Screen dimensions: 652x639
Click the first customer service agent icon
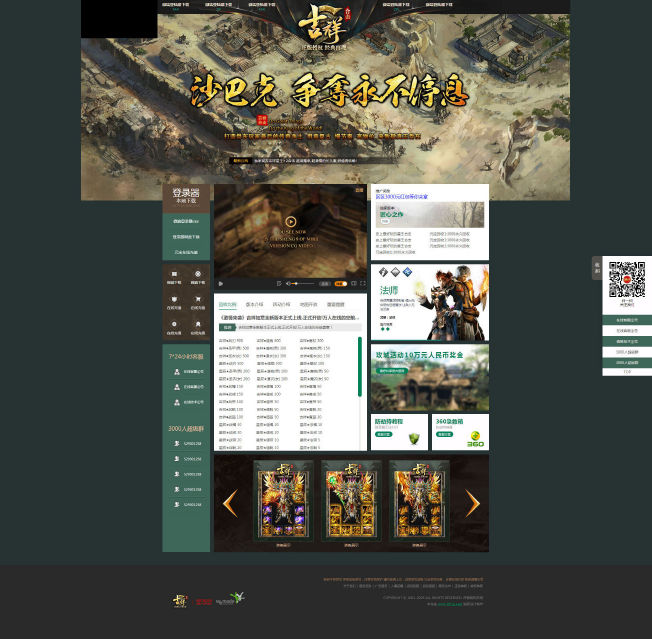tap(177, 372)
